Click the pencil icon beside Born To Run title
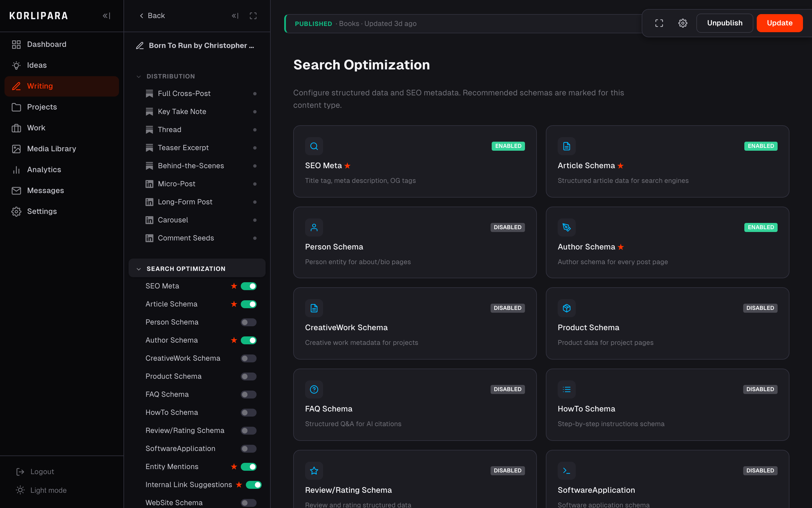Viewport: 812px width, 508px height. (140, 46)
